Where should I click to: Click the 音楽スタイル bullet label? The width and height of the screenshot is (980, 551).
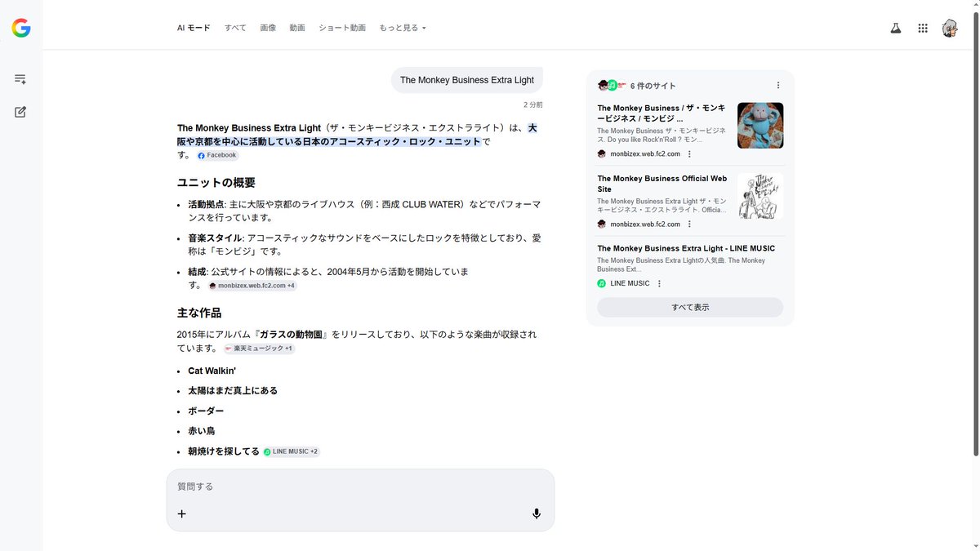215,238
